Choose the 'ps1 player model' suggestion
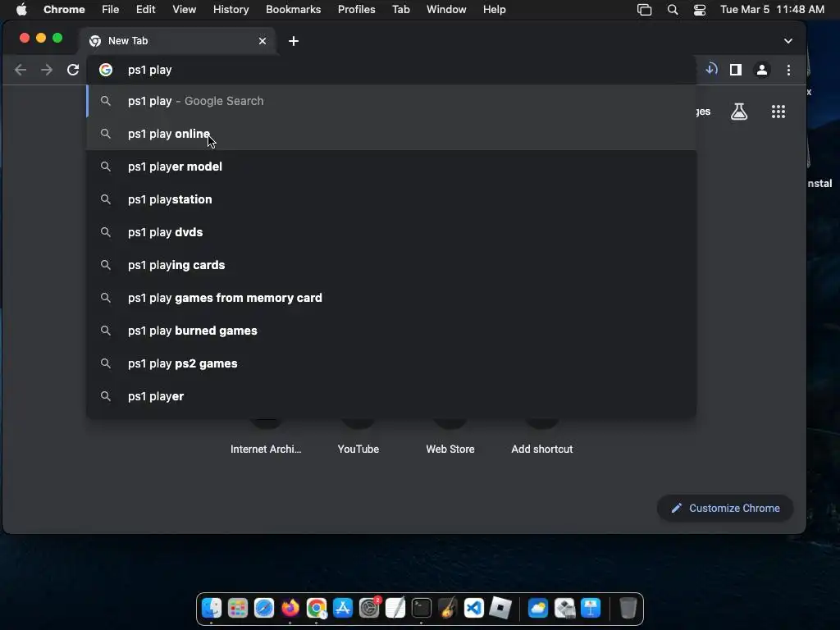Image resolution: width=840 pixels, height=630 pixels. click(391, 167)
